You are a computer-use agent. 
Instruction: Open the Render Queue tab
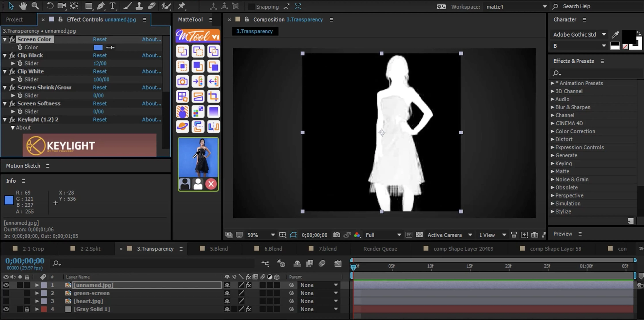[x=380, y=249]
